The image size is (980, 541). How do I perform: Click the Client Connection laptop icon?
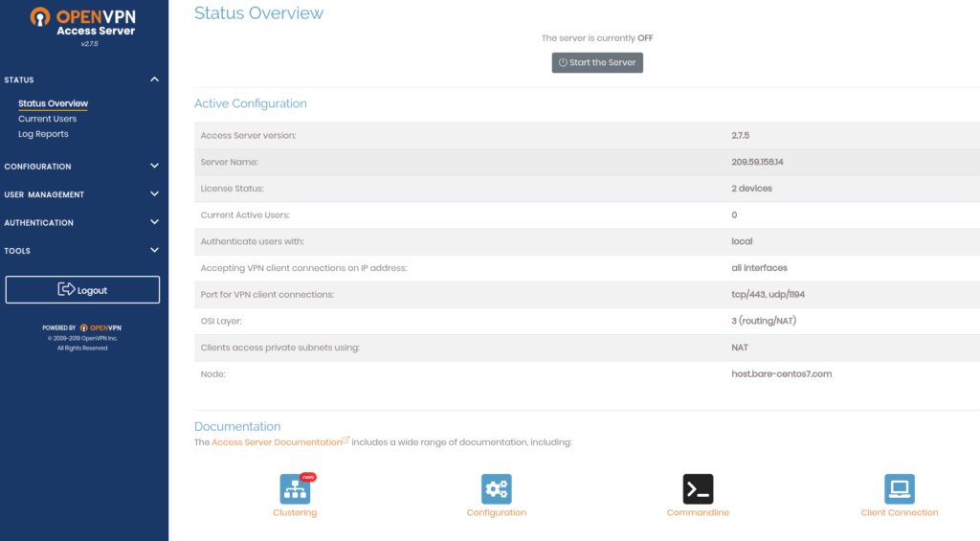click(x=899, y=488)
